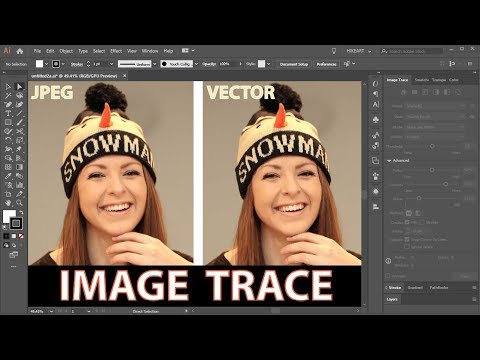Switch to the Pathfinder panel tab
Screen dimensions: 480x360
pos(439,288)
